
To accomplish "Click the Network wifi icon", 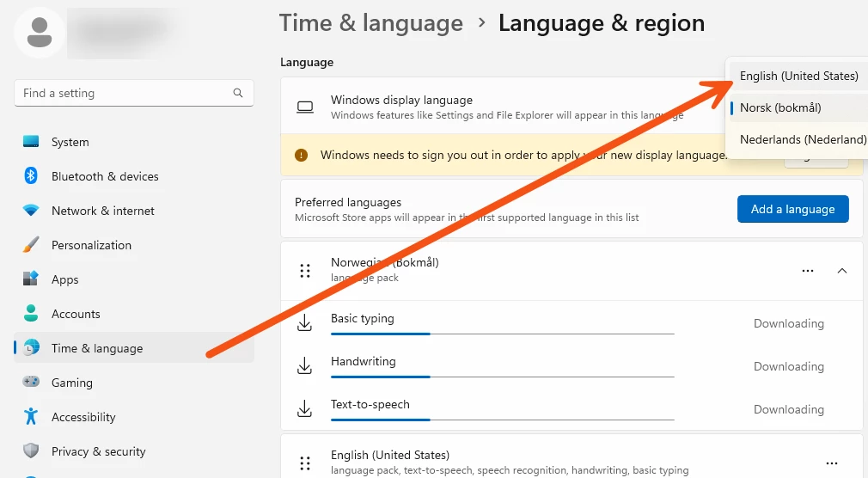I will [31, 211].
